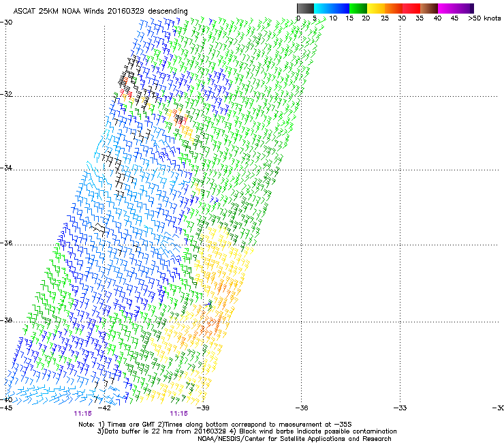Click the gray 0–5 knots color segment
Screen dimensions: 504x443
[x=305, y=8]
